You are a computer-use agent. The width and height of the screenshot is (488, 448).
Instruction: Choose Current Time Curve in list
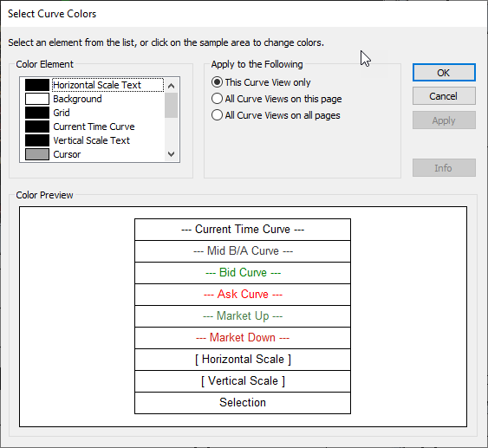(94, 127)
